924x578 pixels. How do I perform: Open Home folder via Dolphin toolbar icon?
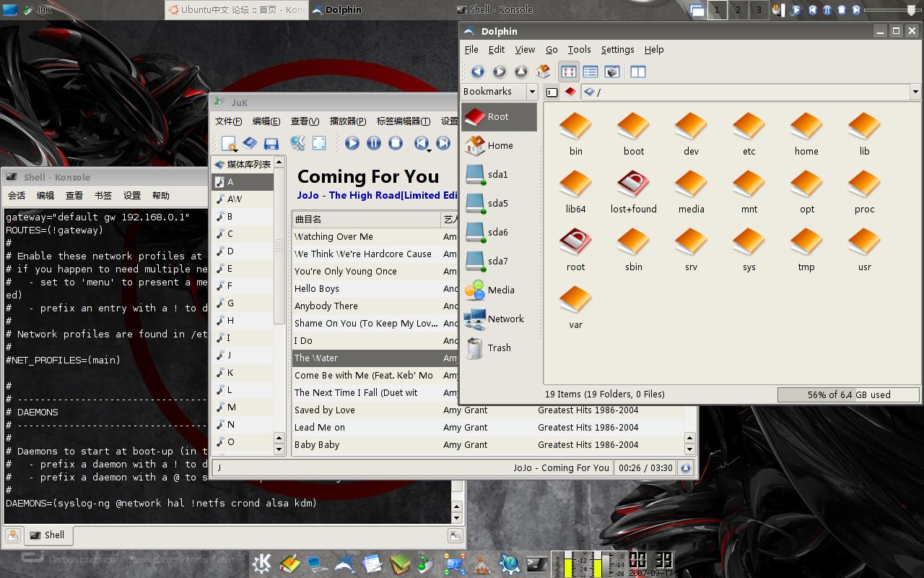click(x=543, y=72)
